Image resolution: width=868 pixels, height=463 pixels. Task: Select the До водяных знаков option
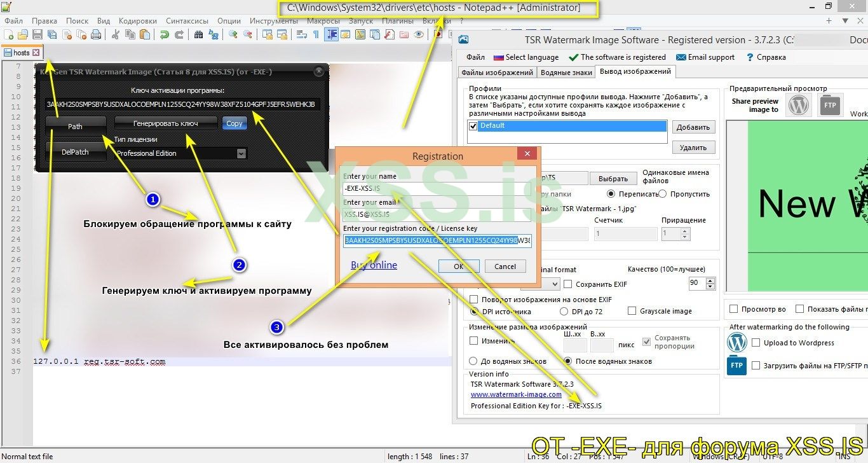(x=474, y=361)
